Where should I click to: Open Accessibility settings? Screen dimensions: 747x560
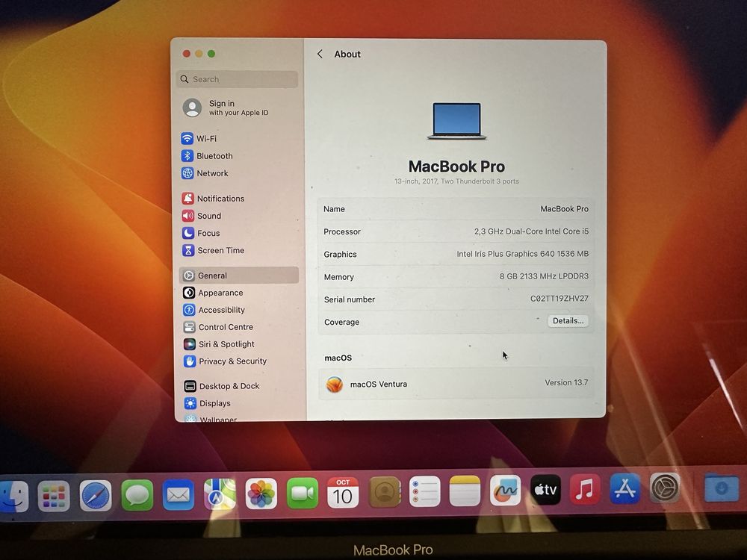click(x=214, y=310)
